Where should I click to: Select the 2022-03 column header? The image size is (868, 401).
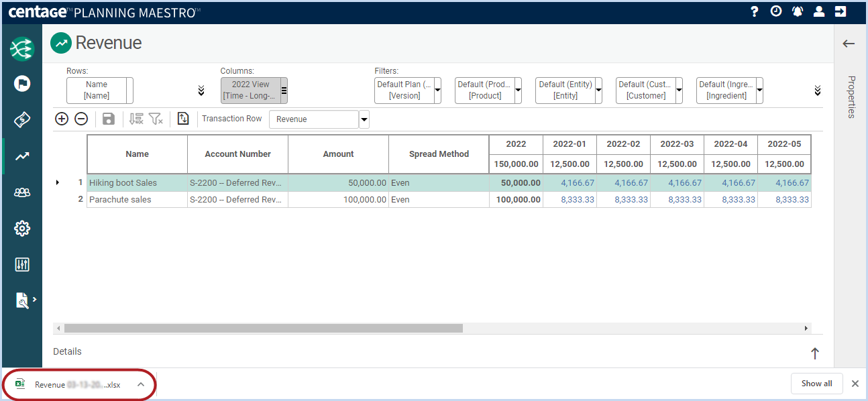pyautogui.click(x=677, y=144)
